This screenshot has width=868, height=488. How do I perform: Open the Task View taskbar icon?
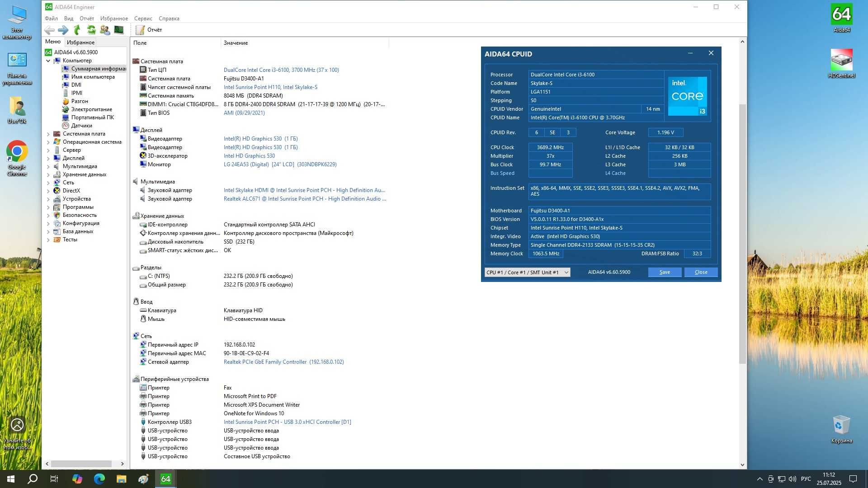(x=54, y=479)
